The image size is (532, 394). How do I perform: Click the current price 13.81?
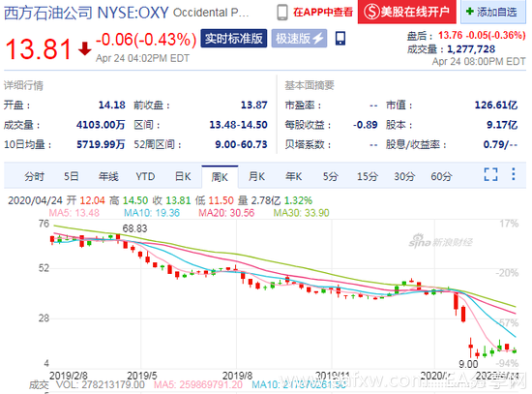pos(39,49)
